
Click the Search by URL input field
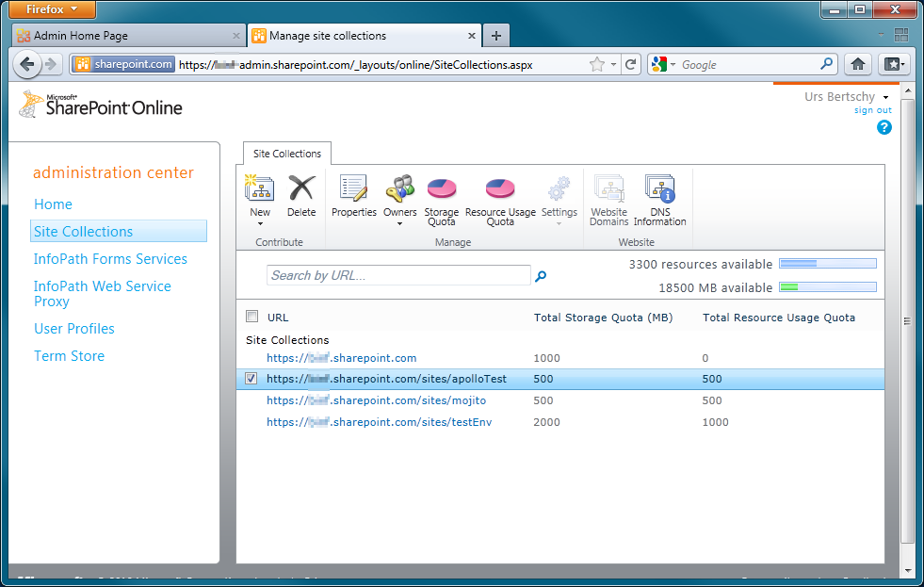[398, 275]
